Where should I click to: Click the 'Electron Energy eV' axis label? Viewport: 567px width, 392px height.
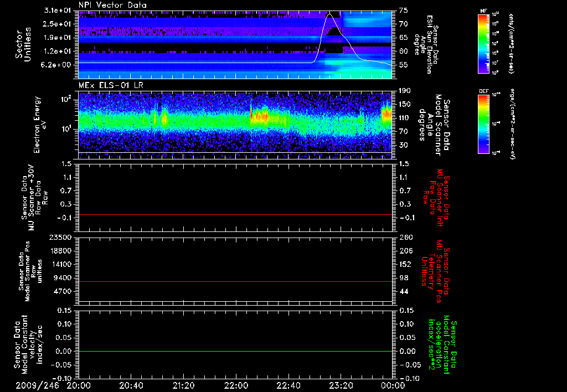(x=40, y=125)
